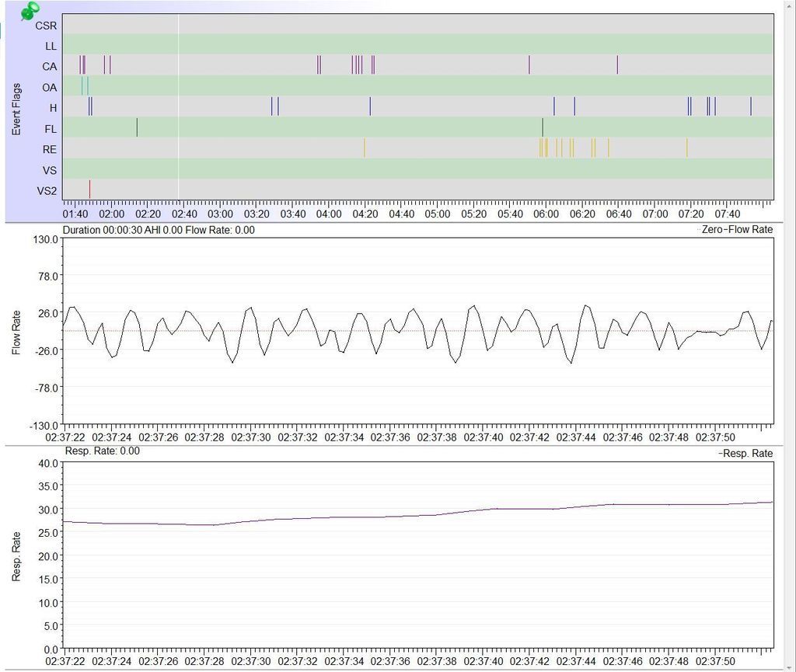Select the VS event flag row label
Image resolution: width=796 pixels, height=672 pixels.
point(49,170)
